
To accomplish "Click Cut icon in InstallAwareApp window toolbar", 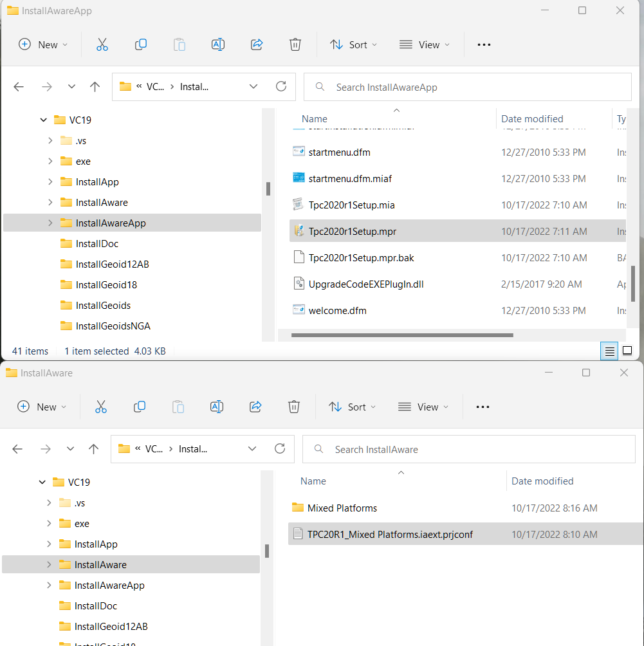I will click(102, 44).
